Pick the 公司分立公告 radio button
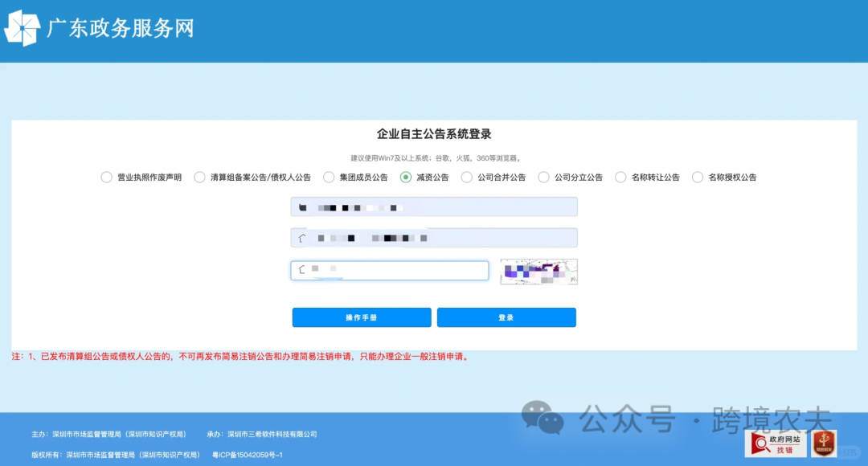This screenshot has width=868, height=466. pos(543,177)
